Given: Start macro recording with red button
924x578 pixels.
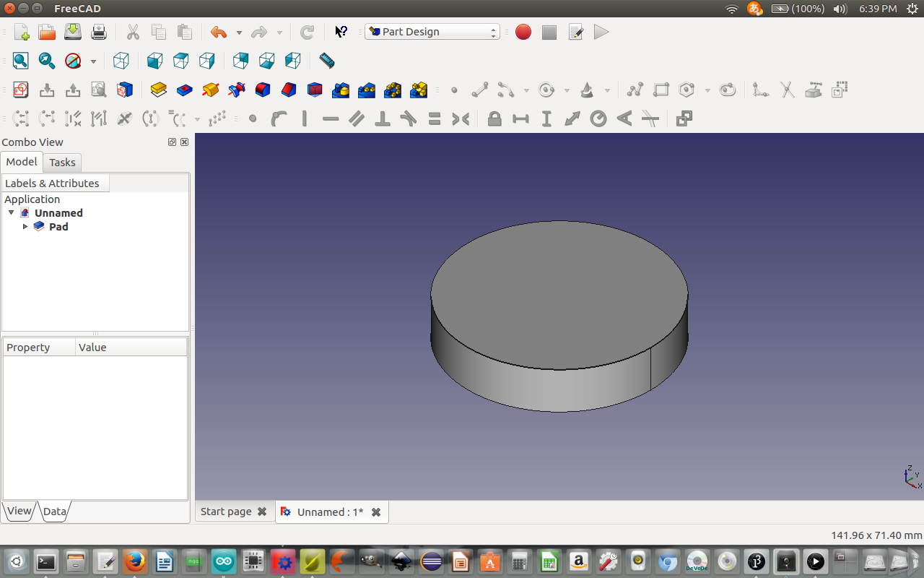Looking at the screenshot, I should 523,32.
